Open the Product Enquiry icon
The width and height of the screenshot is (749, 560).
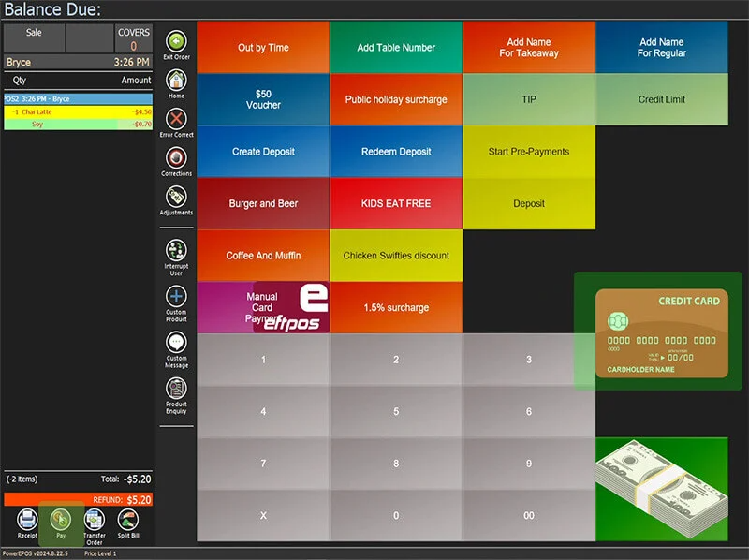point(176,389)
